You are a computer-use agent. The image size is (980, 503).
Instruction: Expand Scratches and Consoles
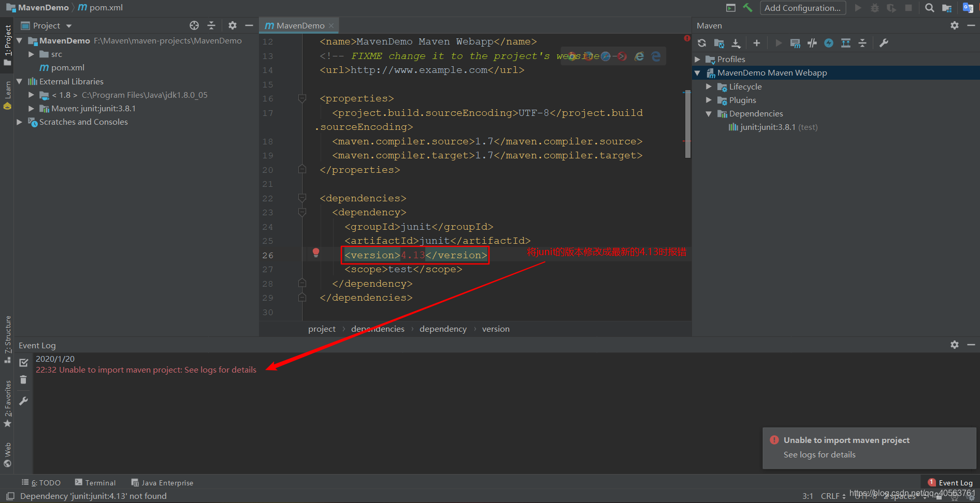(19, 122)
